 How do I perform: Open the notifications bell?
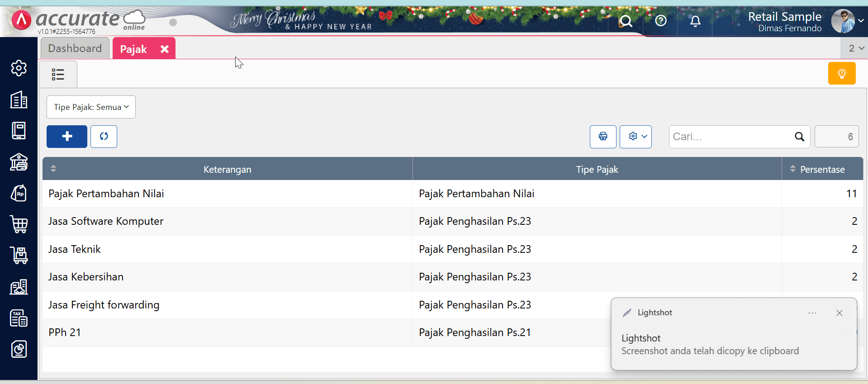coord(695,21)
